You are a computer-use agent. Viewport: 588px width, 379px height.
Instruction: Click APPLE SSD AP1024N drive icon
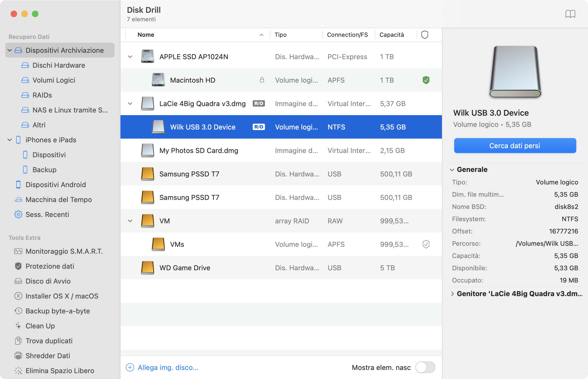pyautogui.click(x=147, y=56)
